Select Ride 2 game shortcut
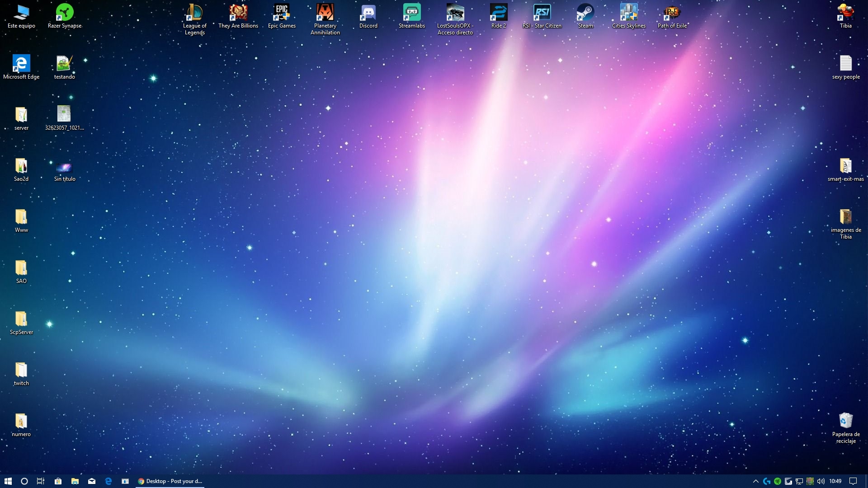The width and height of the screenshot is (868, 488). click(x=499, y=16)
